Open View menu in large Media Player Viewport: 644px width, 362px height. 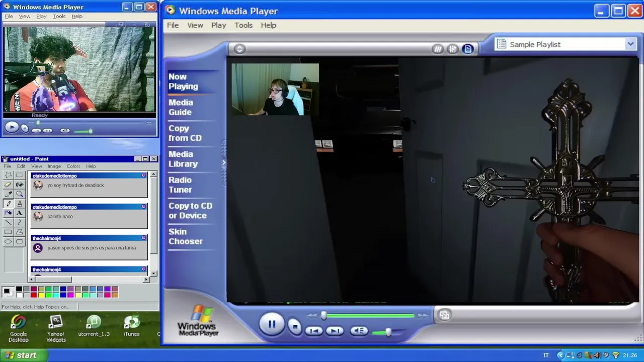click(x=195, y=25)
